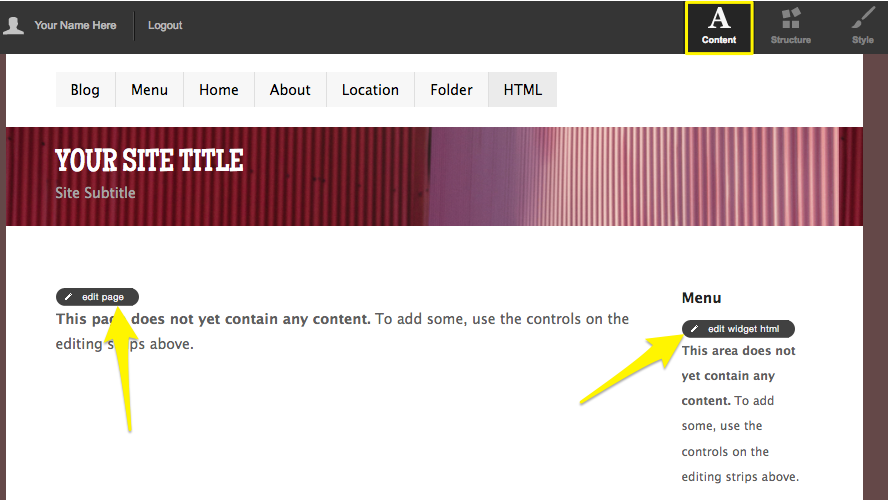888x500 pixels.
Task: Open the Content editing strip
Action: tap(718, 27)
